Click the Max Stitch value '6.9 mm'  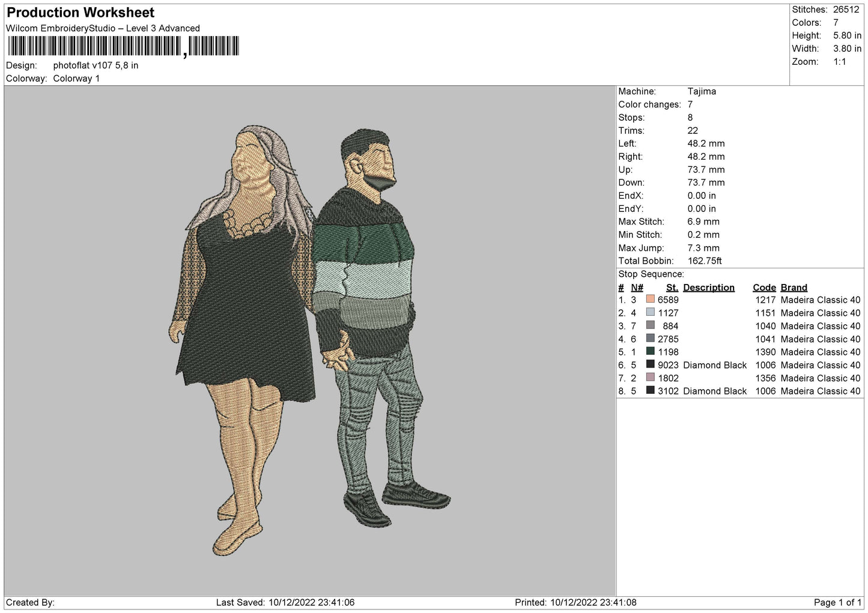703,222
